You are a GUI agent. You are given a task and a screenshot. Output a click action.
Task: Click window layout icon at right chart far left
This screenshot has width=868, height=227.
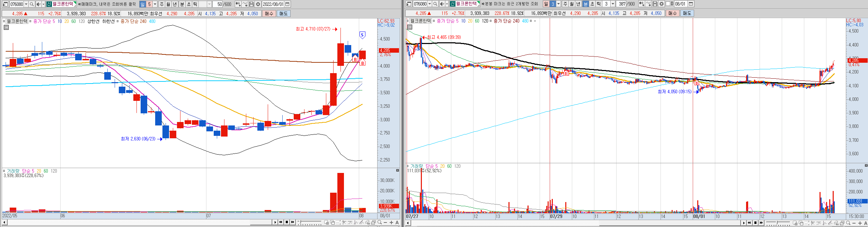[x=409, y=4]
